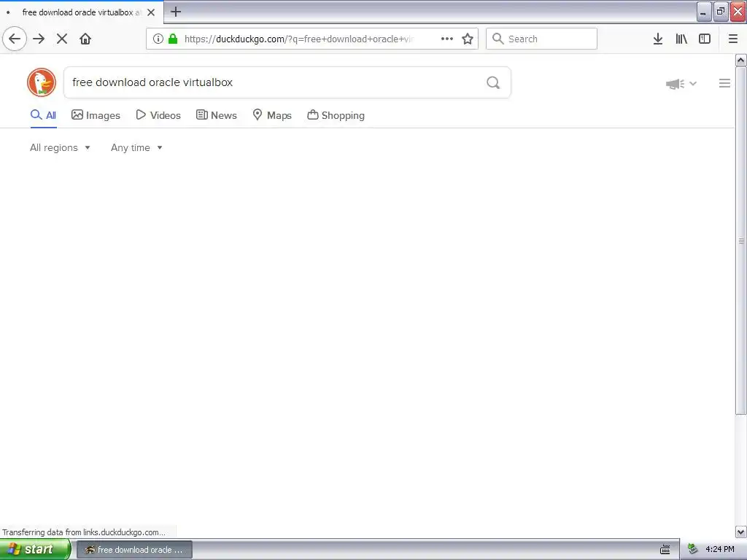Click the DuckDuckGo duck logo
This screenshot has width=747, height=560.
[42, 82]
